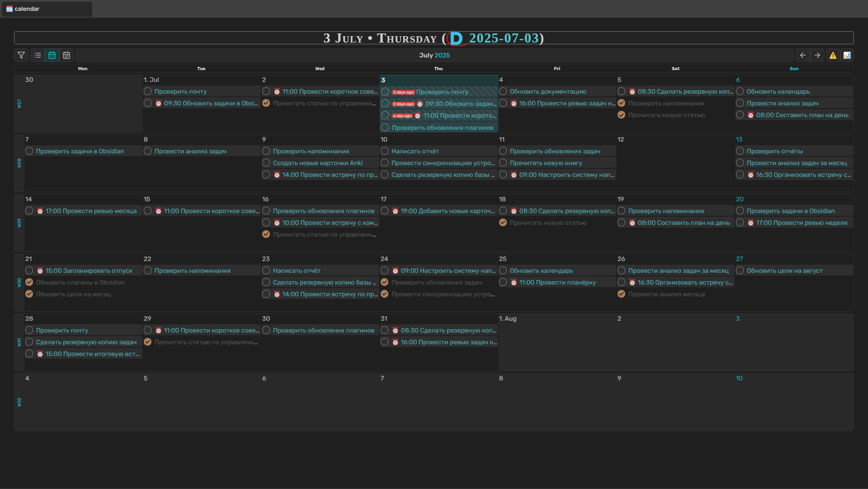868x489 pixels.
Task: Open week W32 label
Action: [x=19, y=402]
